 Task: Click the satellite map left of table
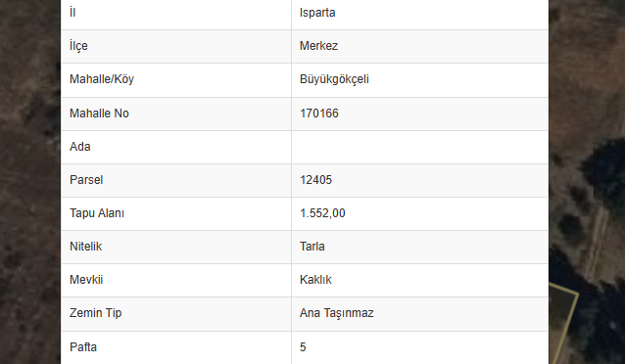point(30,182)
